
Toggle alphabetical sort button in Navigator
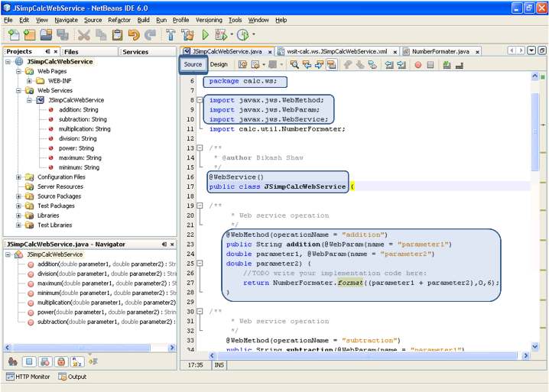76,361
